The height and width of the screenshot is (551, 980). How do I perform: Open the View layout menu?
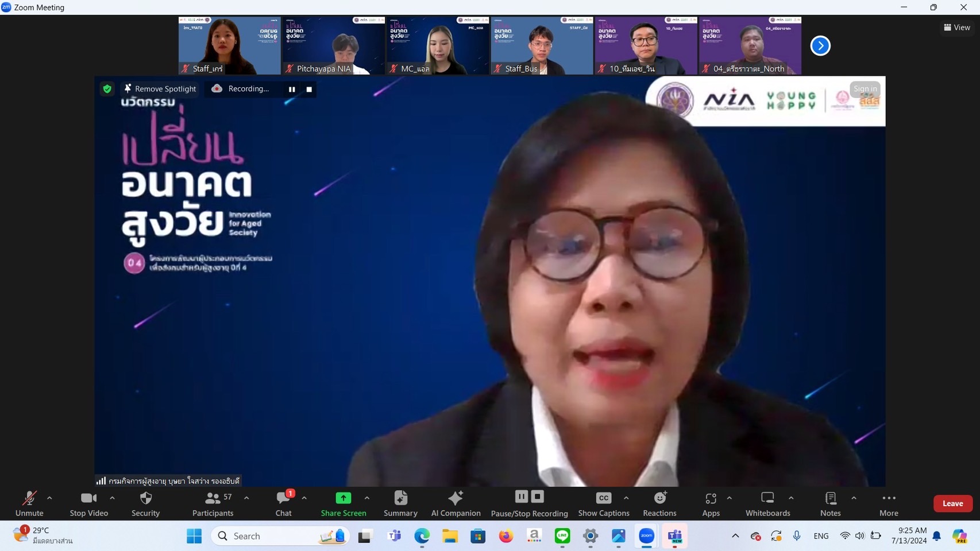[957, 27]
